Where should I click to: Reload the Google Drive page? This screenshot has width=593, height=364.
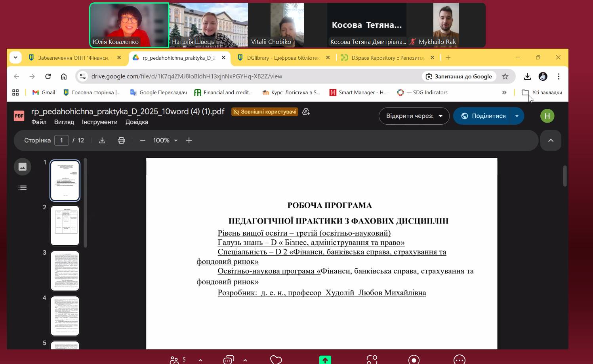48,76
